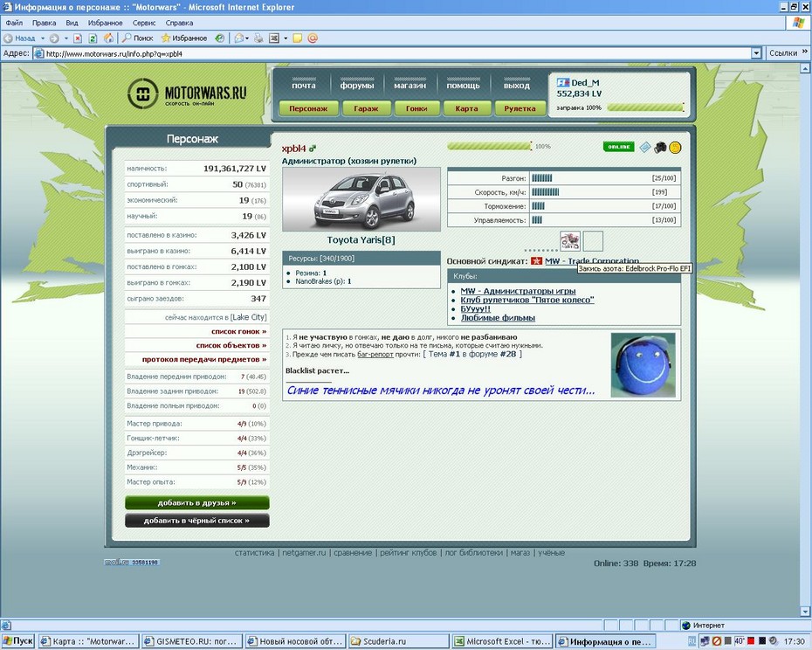Click the выход logout link
Viewport: 812px width, 650px height.
pos(516,86)
